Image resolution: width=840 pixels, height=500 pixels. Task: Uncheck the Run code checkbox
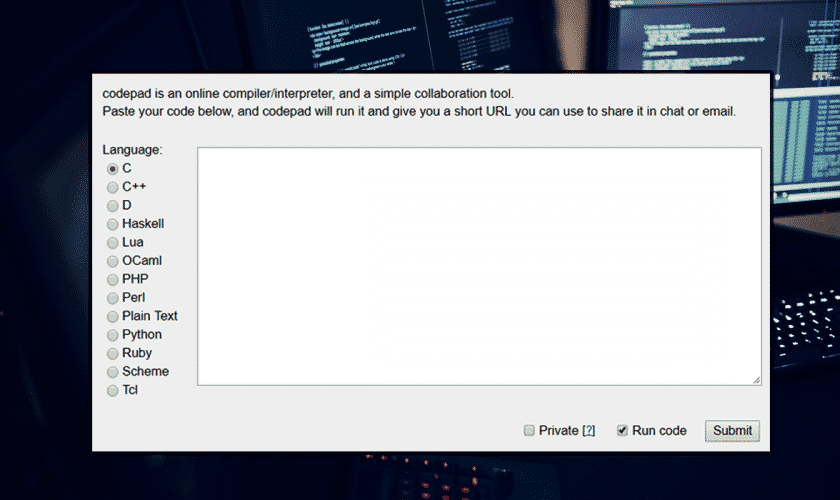click(622, 430)
